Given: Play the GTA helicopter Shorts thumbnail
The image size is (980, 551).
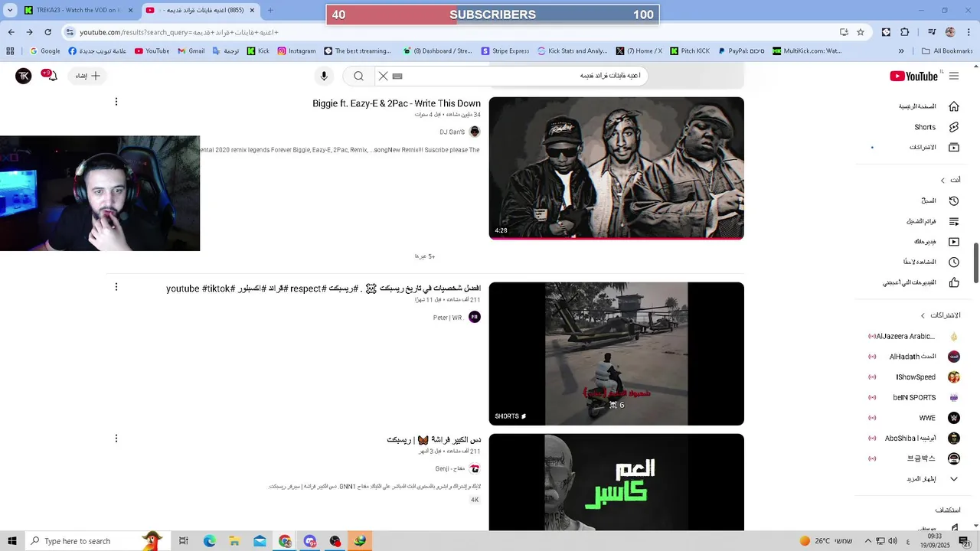Looking at the screenshot, I should point(616,354).
